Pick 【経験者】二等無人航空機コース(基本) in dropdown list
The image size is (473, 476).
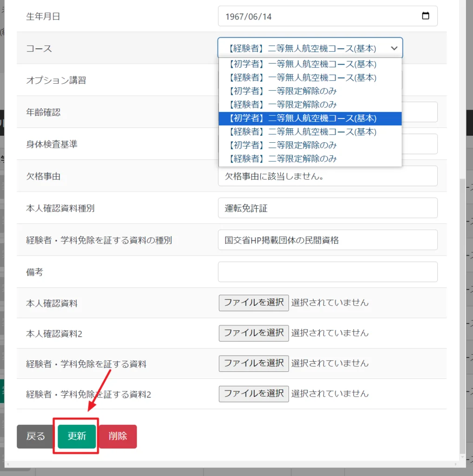click(302, 132)
